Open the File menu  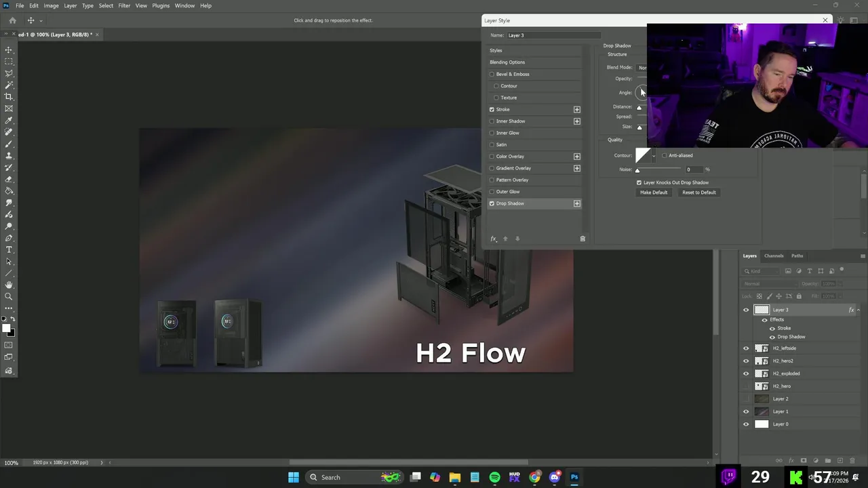[20, 5]
